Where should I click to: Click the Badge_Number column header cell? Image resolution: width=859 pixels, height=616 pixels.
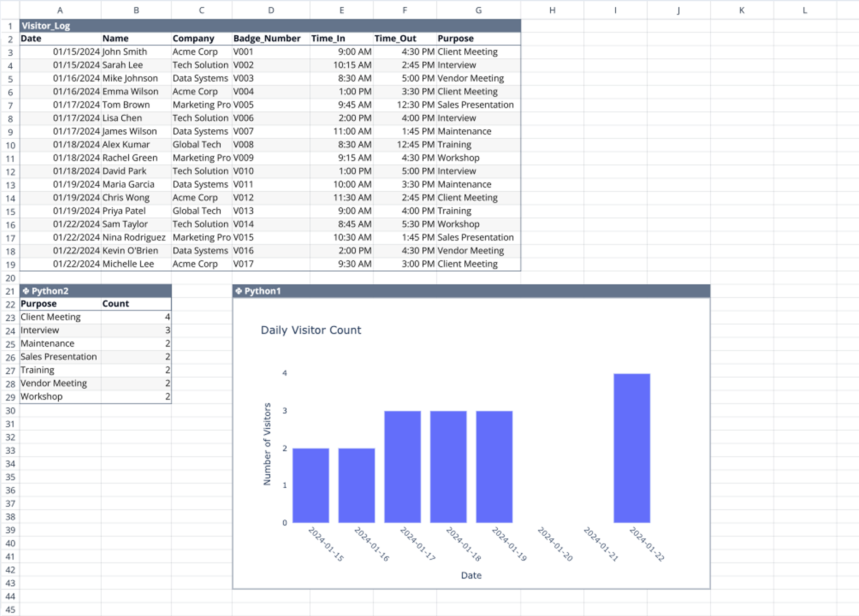coord(271,38)
